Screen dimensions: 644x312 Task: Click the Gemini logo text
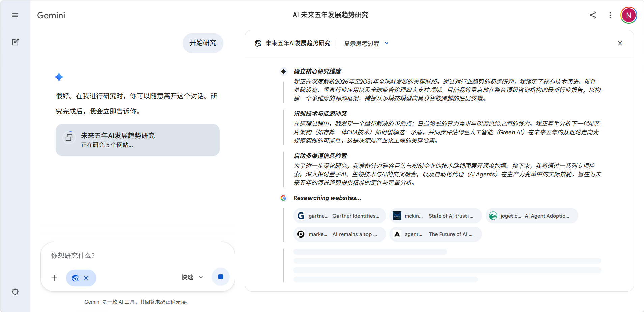[x=51, y=15]
